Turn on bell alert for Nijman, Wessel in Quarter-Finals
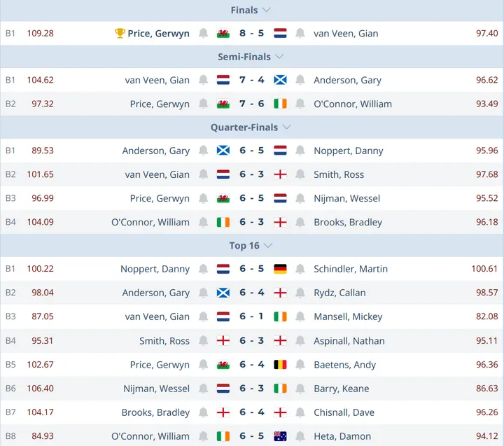The image size is (504, 446). point(300,199)
